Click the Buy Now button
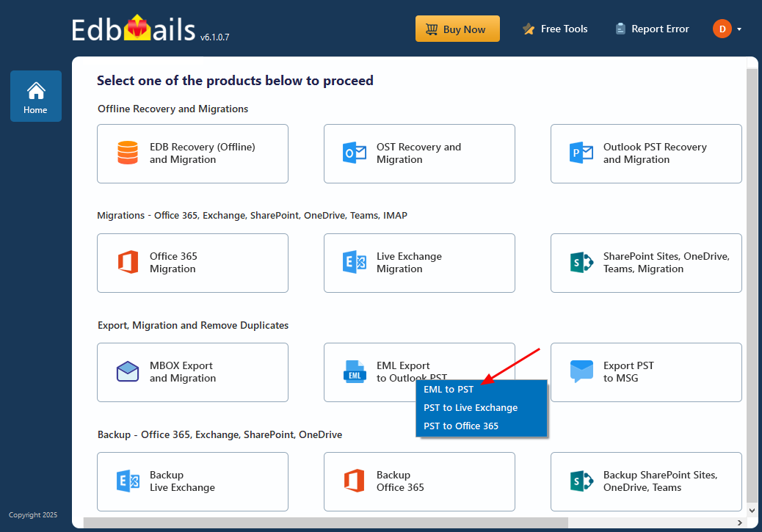 coord(457,29)
